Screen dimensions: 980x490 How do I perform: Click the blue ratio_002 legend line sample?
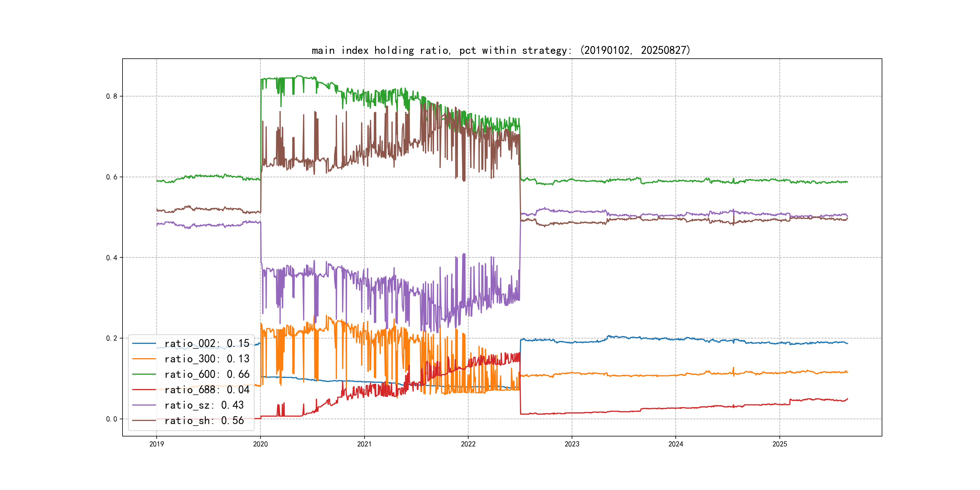144,344
